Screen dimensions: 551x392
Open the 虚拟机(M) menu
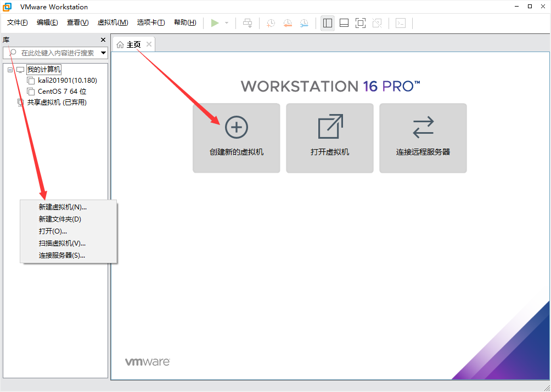pyautogui.click(x=113, y=22)
